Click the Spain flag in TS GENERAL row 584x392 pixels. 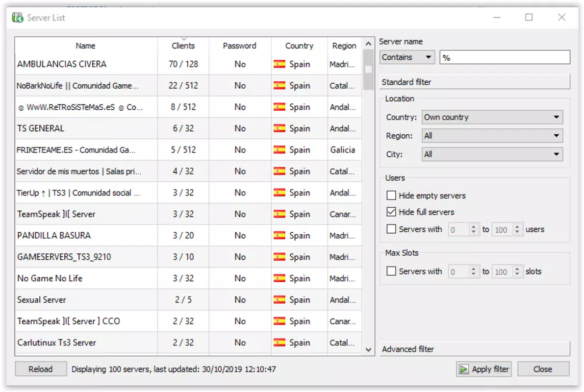(x=279, y=128)
